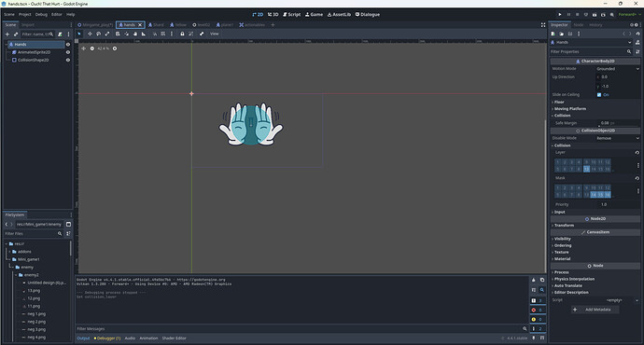
Task: Open the Forward+ renderer dropdown
Action: pos(629,14)
